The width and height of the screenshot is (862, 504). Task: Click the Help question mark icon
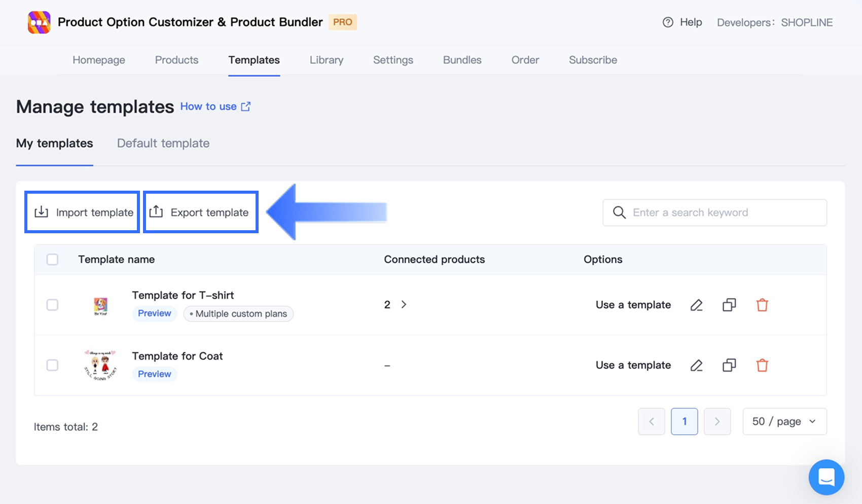668,22
